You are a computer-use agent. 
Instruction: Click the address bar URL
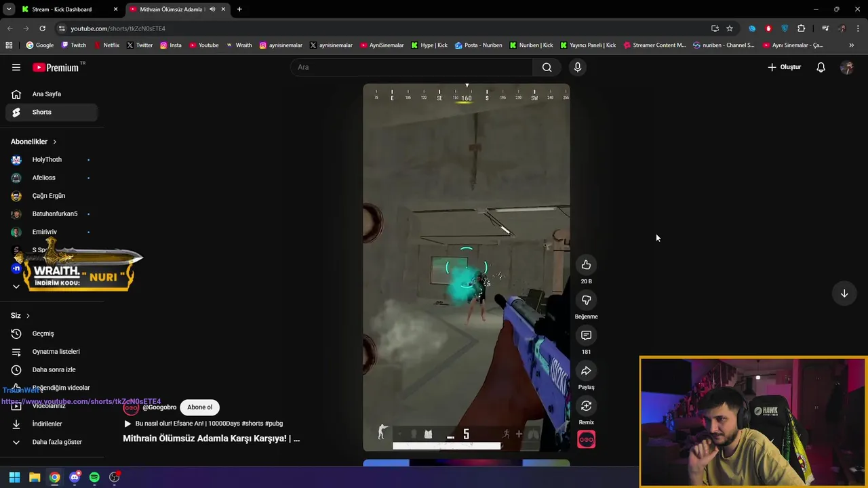[118, 28]
